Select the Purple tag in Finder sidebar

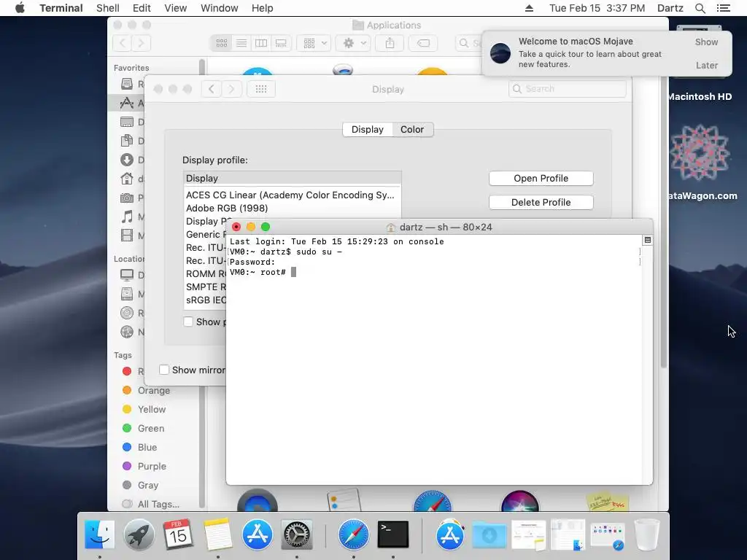[144, 466]
